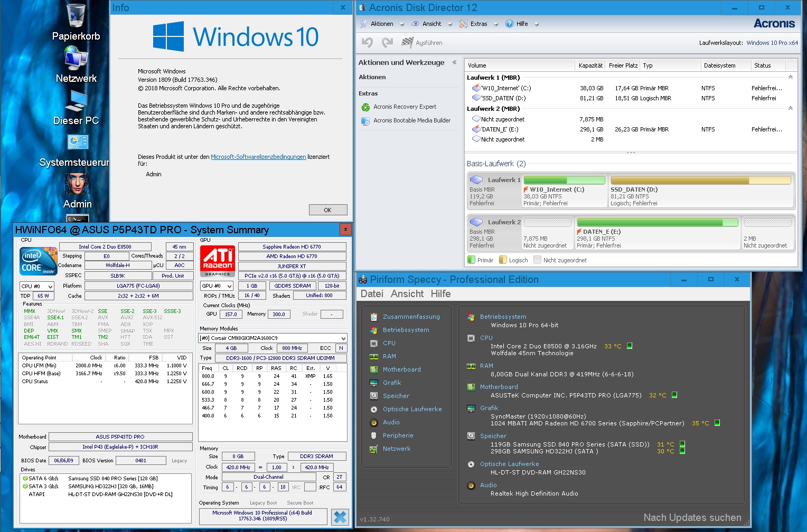
Task: Open Datei menu in Speccy
Action: pos(372,293)
